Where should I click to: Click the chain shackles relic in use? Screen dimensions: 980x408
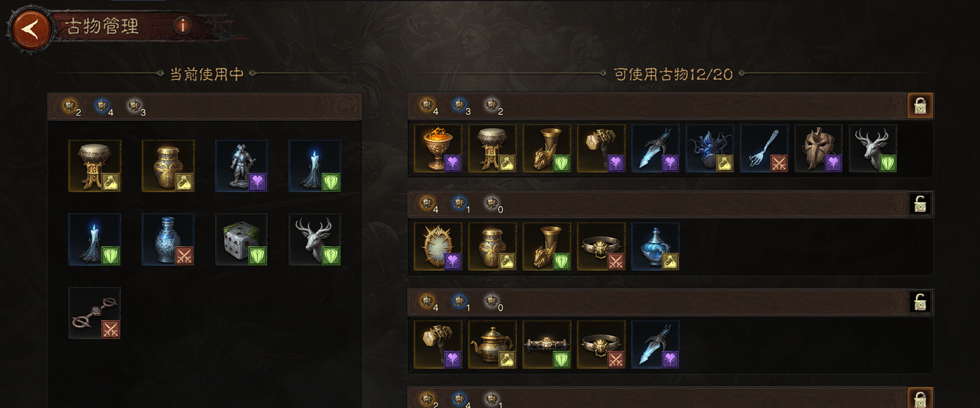[x=95, y=313]
